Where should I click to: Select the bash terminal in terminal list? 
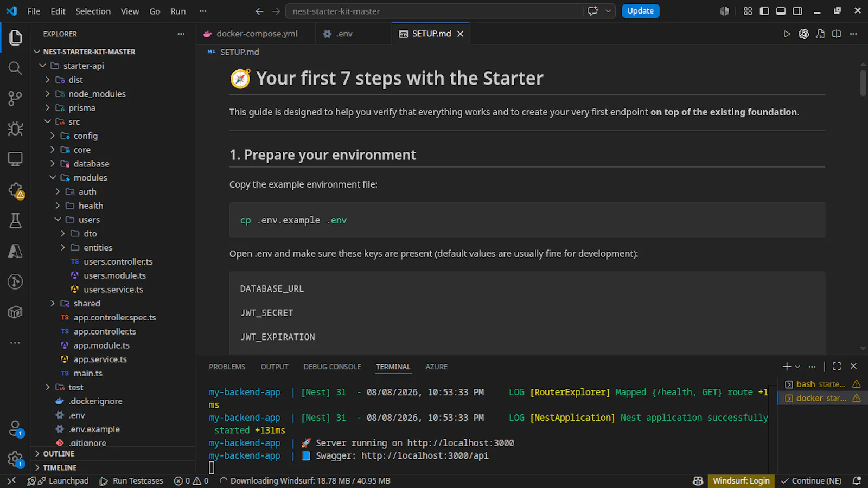coord(822,384)
